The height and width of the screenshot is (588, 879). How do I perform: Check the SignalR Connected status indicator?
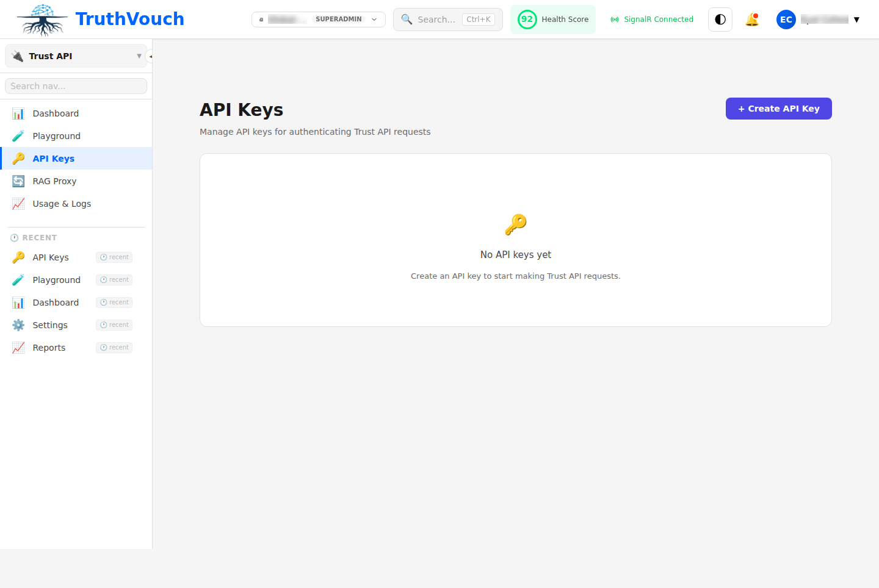651,19
